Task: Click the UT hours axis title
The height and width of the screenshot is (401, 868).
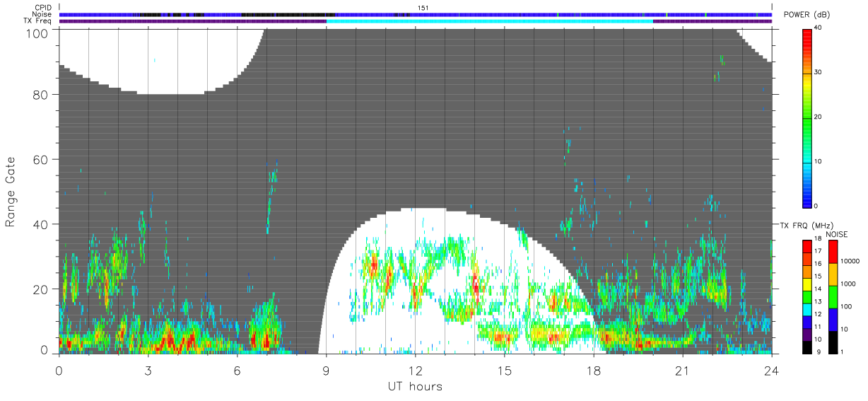Action: point(415,386)
